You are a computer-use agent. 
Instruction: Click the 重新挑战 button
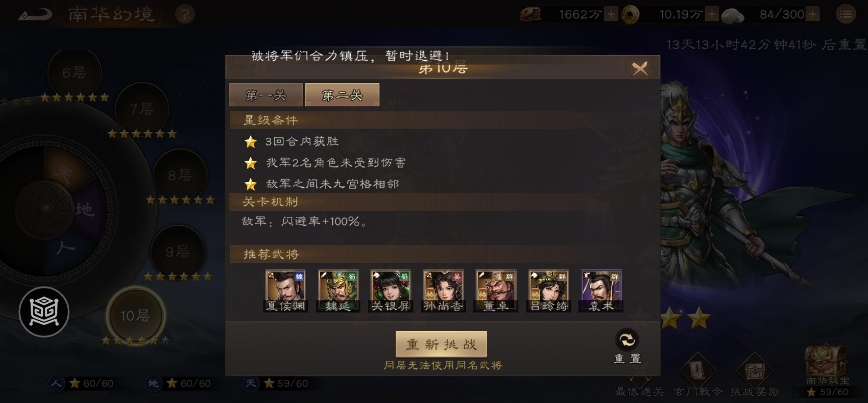tap(441, 344)
